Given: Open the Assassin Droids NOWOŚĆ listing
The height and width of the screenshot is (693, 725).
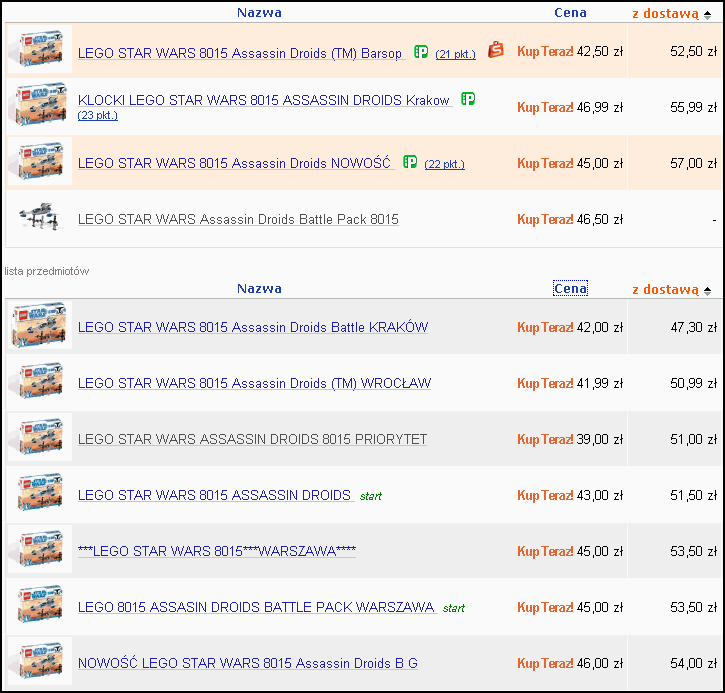Looking at the screenshot, I should tap(234, 163).
